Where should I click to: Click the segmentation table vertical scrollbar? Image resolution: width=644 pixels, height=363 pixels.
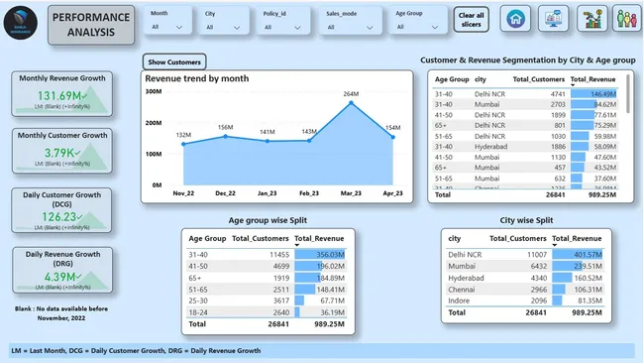[x=627, y=94]
